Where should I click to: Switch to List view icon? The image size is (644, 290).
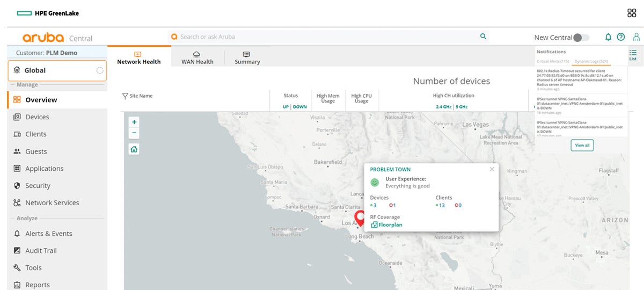tap(633, 55)
